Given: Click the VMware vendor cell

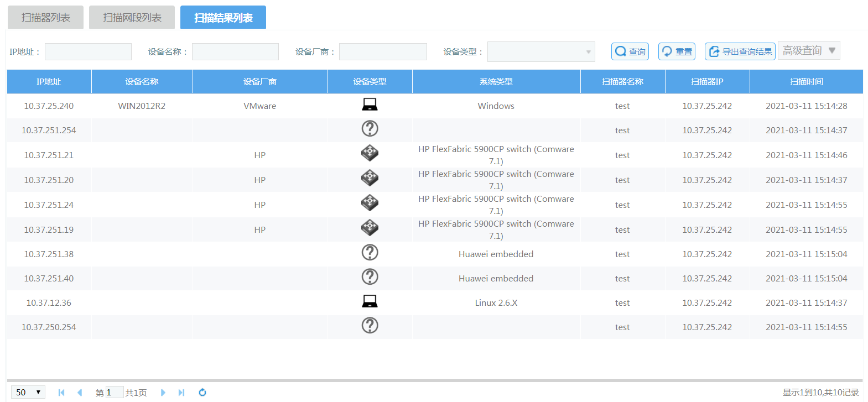Looking at the screenshot, I should [x=260, y=106].
